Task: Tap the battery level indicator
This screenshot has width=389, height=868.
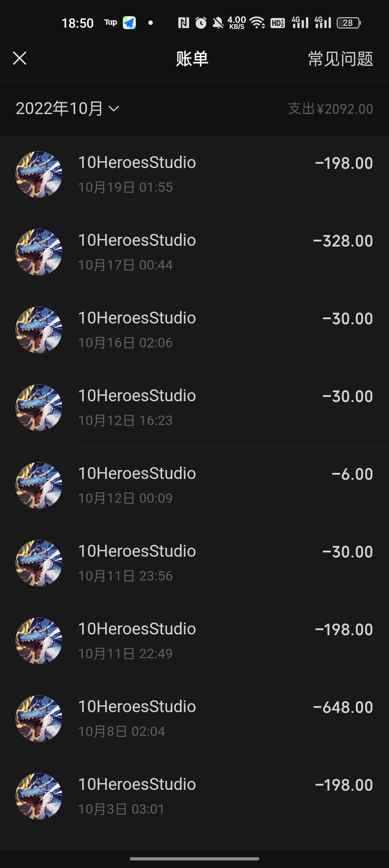Action: click(x=348, y=23)
